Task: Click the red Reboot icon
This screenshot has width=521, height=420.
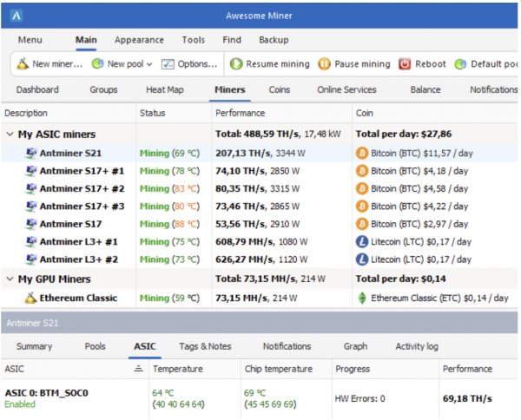Action: [x=406, y=64]
